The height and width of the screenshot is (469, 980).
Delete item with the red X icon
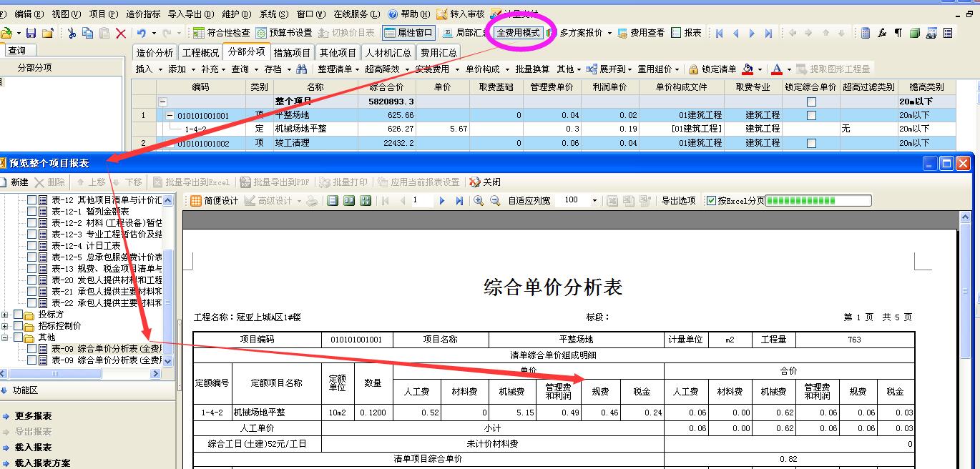(121, 33)
